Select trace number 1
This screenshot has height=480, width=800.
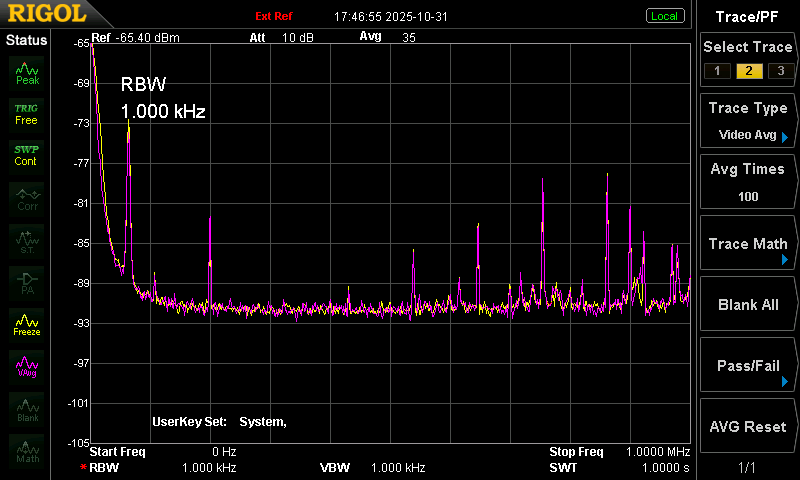pos(717,71)
